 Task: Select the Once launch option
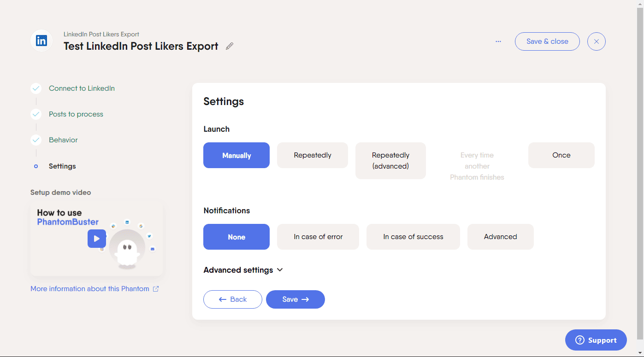[561, 155]
